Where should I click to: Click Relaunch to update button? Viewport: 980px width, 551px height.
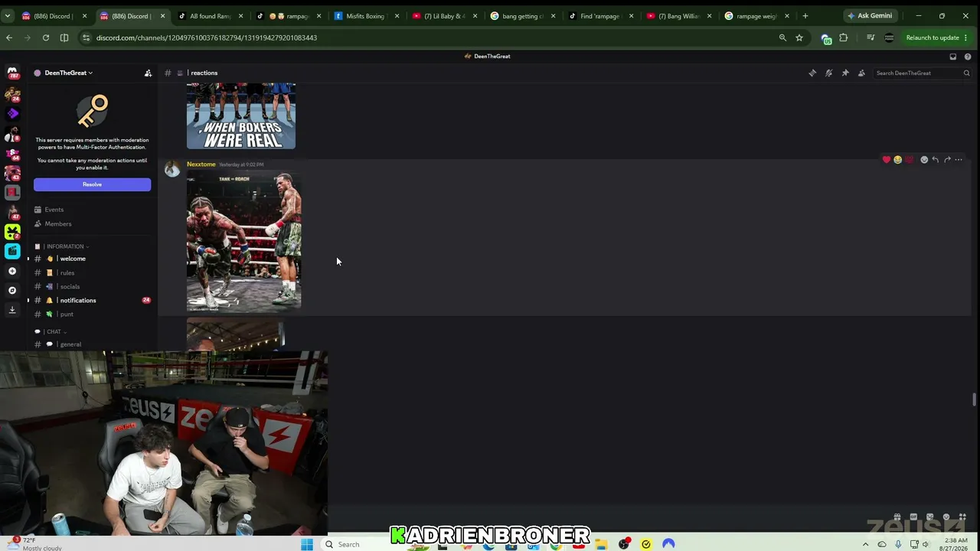tap(937, 37)
